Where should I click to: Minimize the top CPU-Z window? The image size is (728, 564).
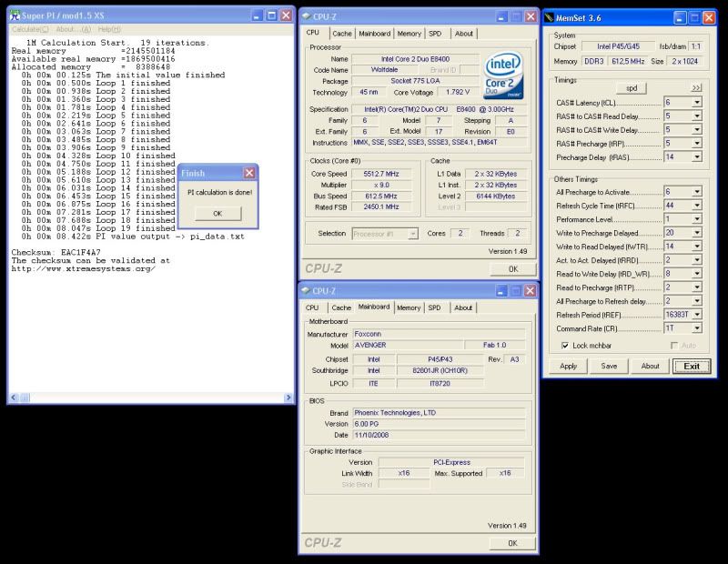pyautogui.click(x=501, y=16)
